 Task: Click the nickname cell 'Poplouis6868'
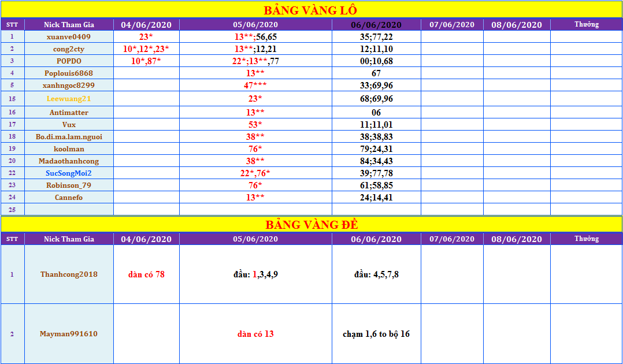(x=69, y=73)
